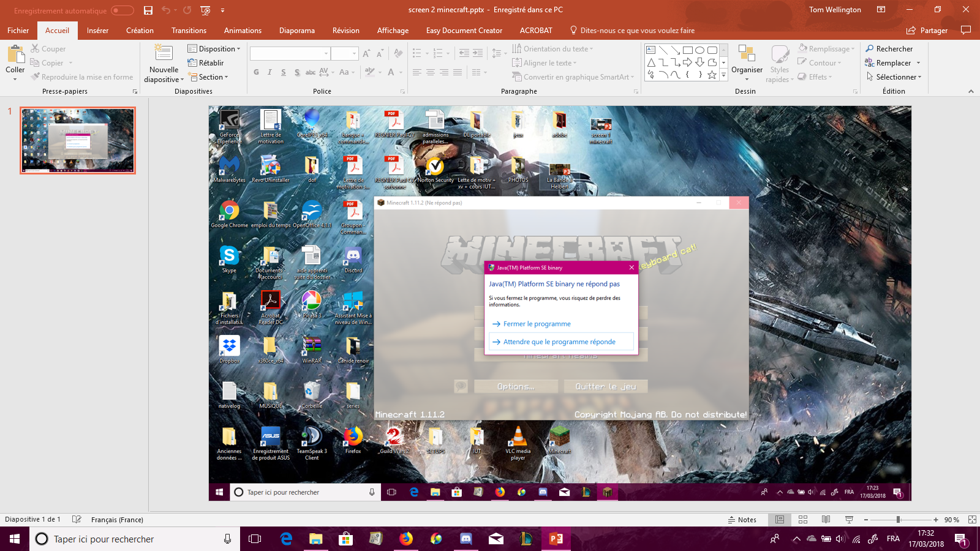Open the Windows Start menu

[x=15, y=539]
